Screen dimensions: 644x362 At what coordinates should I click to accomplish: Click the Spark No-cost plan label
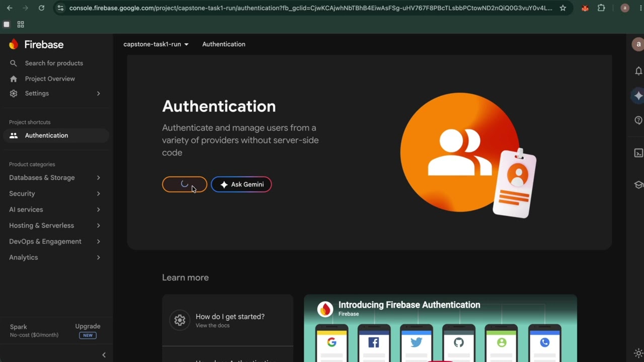coord(34,330)
